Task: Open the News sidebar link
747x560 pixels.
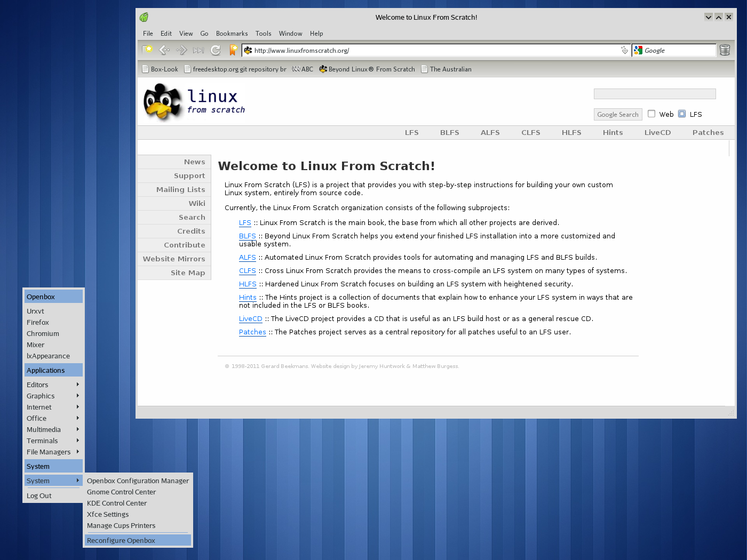Action: 174,162
